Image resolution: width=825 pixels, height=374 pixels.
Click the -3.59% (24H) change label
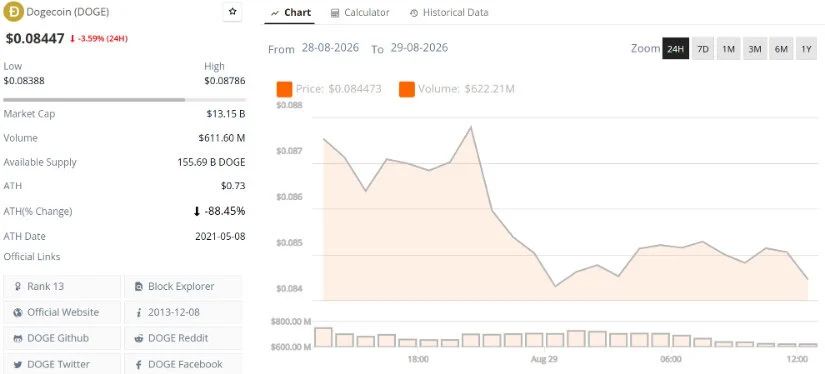click(x=99, y=38)
